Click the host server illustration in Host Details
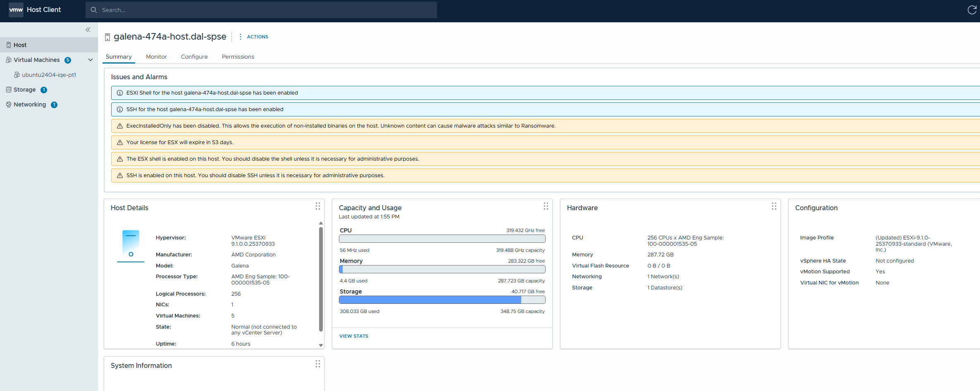The image size is (980, 391). [131, 246]
